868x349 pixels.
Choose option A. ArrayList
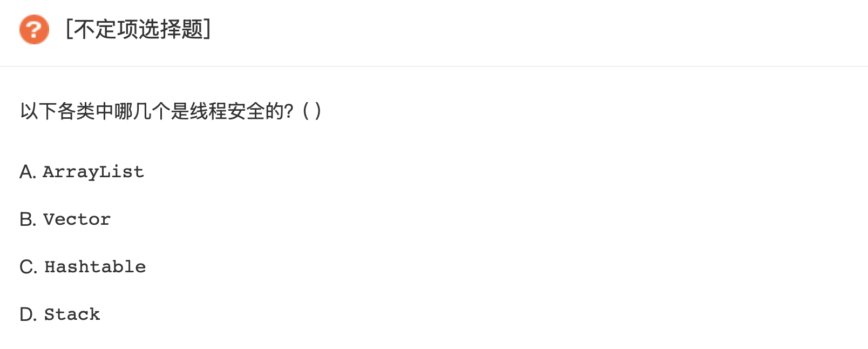point(82,172)
